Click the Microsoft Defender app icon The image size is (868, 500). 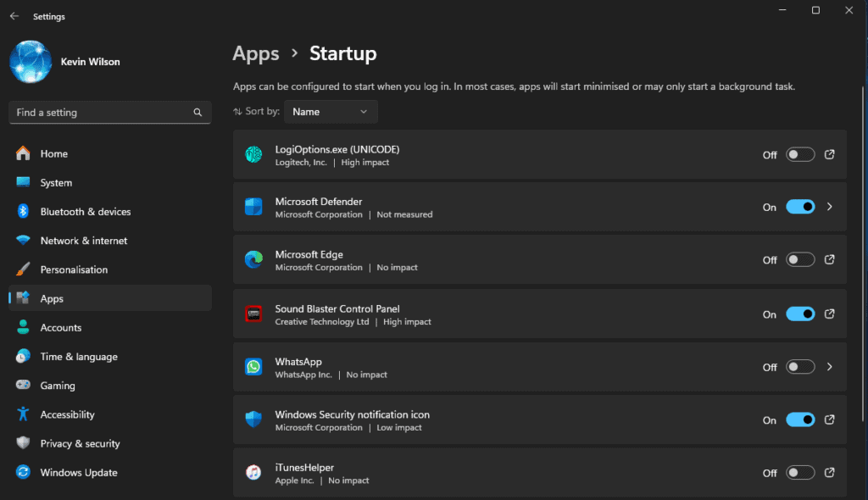coord(253,207)
